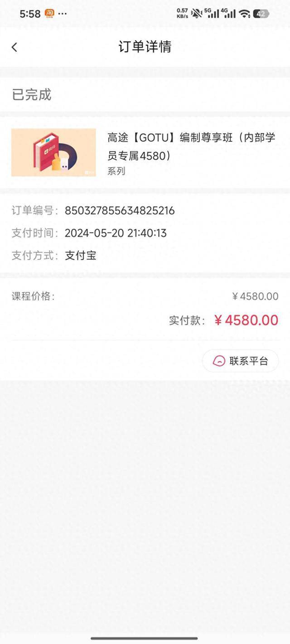This screenshot has width=290, height=644.
Task: Tap the battery level indicator
Action: [x=261, y=14]
